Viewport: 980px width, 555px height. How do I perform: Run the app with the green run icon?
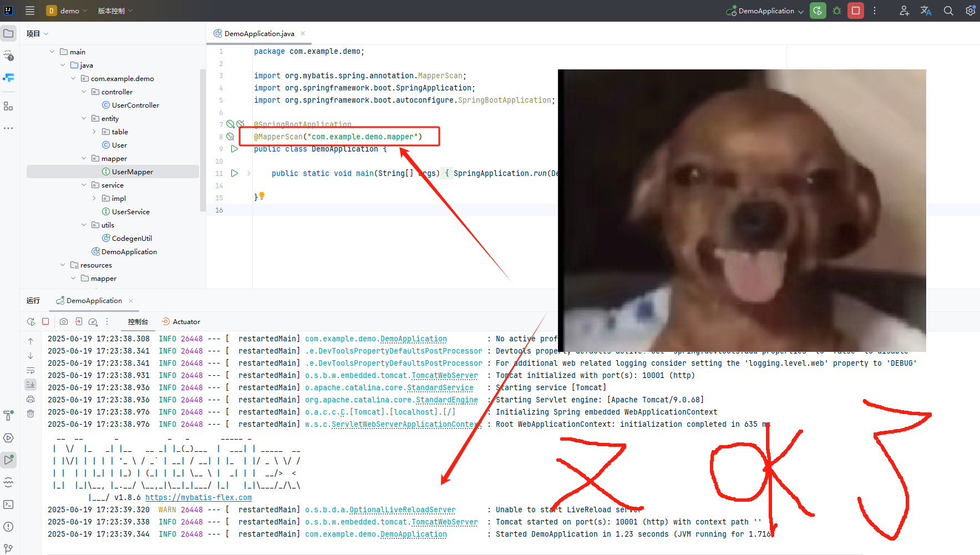(817, 11)
